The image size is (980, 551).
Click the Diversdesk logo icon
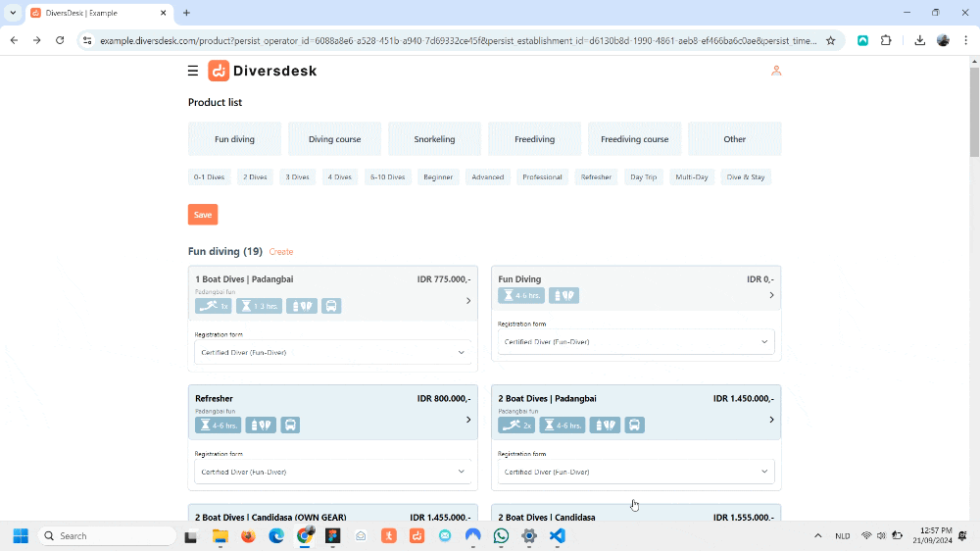click(x=219, y=71)
